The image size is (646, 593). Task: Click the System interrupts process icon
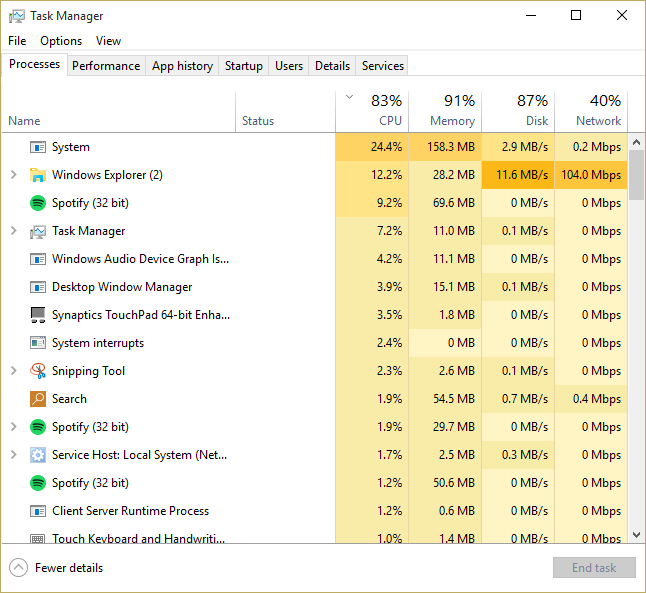[x=38, y=343]
